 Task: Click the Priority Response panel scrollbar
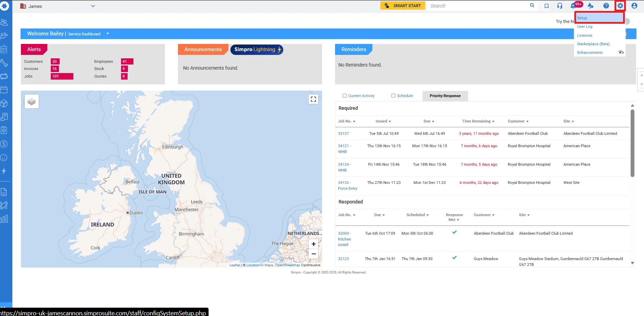pyautogui.click(x=632, y=143)
